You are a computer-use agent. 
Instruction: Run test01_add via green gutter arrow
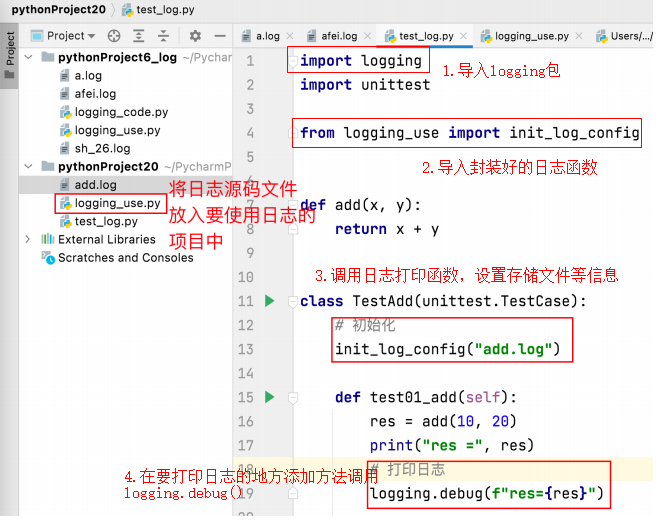click(268, 397)
